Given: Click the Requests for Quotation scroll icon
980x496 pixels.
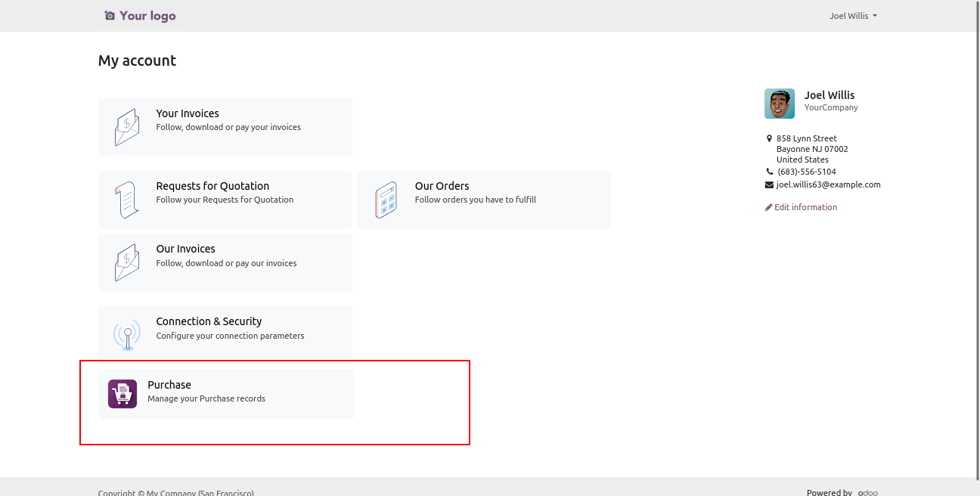Looking at the screenshot, I should [x=127, y=200].
